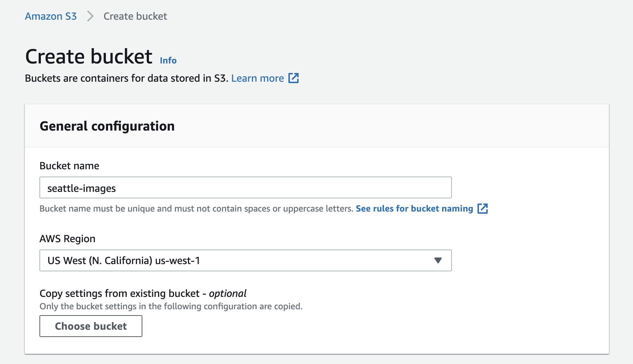The image size is (633, 364).
Task: Click 'Buckets are containers for data' text
Action: [x=126, y=78]
